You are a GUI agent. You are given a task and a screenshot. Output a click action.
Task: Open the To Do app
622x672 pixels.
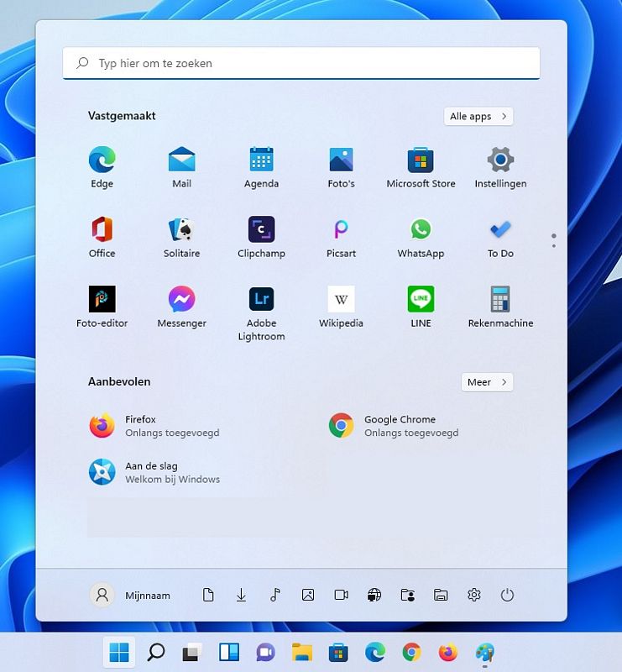pos(500,237)
